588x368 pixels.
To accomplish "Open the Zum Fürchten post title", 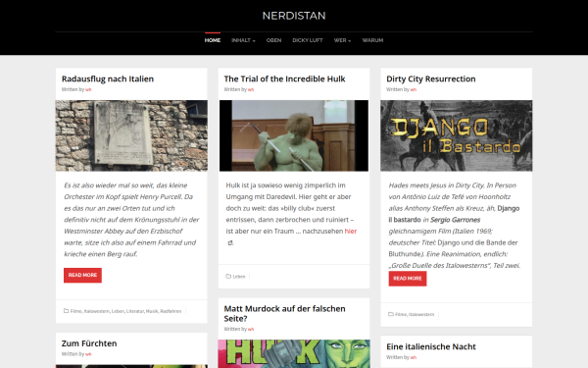I will pyautogui.click(x=89, y=343).
